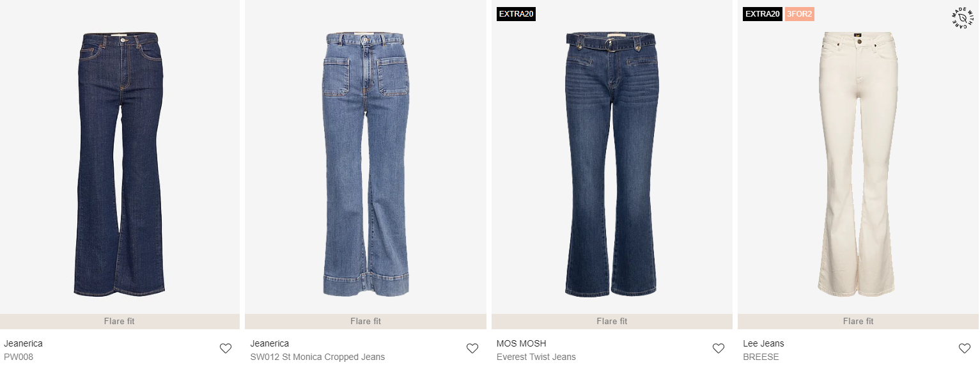The image size is (980, 367).
Task: Save the Lee Jeans BREESE to favorites
Action: coord(965,348)
